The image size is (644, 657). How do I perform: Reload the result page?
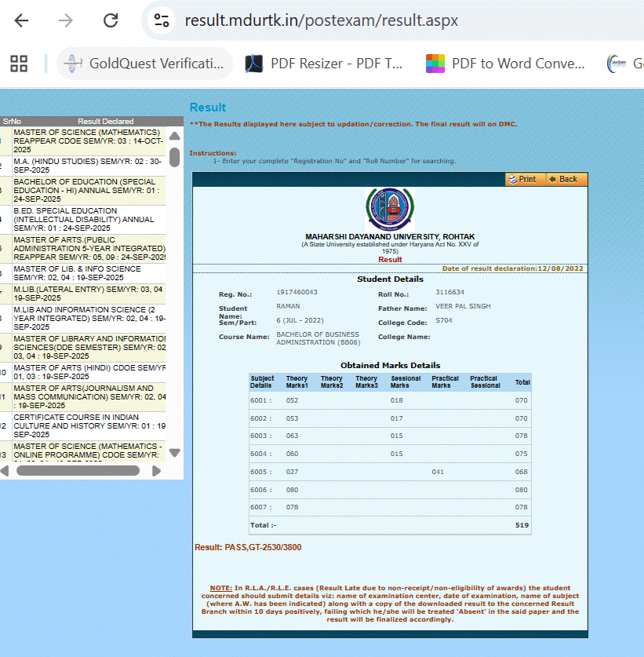(x=111, y=20)
